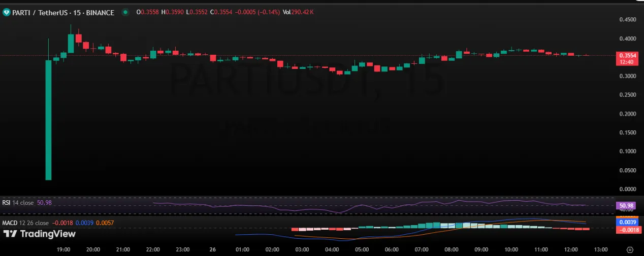Click the 05:00 time axis label
The width and height of the screenshot is (644, 256).
pyautogui.click(x=362, y=250)
